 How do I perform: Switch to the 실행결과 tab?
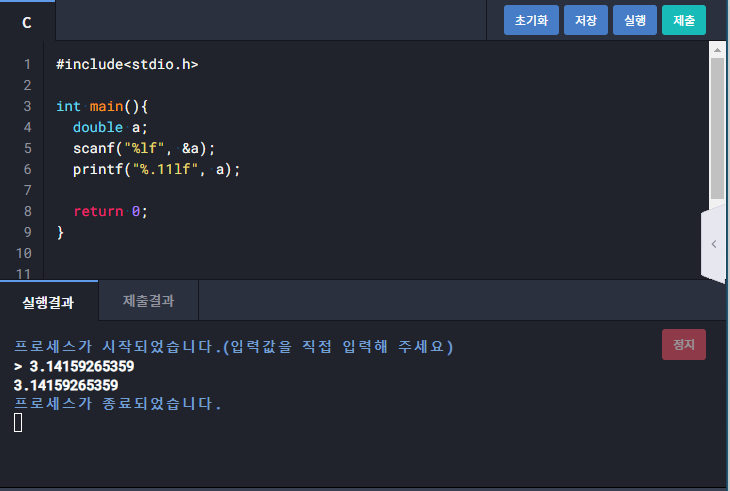pyautogui.click(x=48, y=302)
